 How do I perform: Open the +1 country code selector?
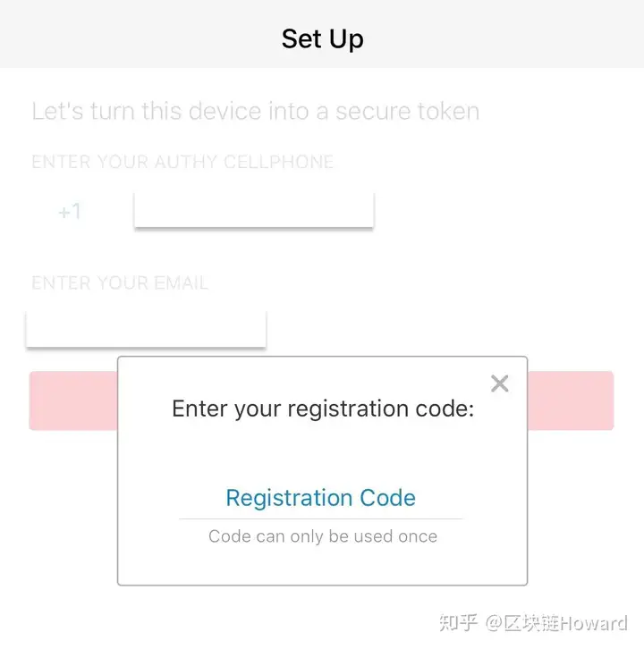[70, 212]
